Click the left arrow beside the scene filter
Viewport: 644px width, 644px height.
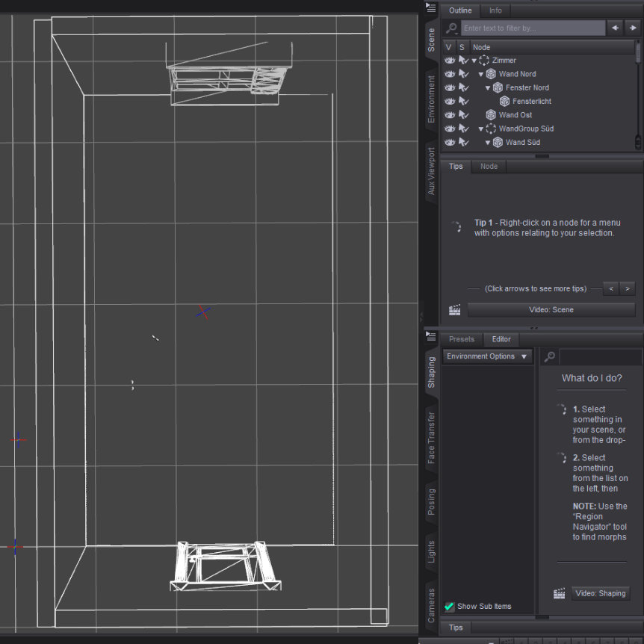[x=615, y=28]
